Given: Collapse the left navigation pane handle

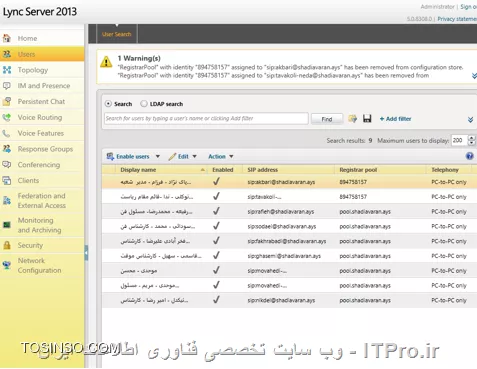Looking at the screenshot, I should 86,253.
